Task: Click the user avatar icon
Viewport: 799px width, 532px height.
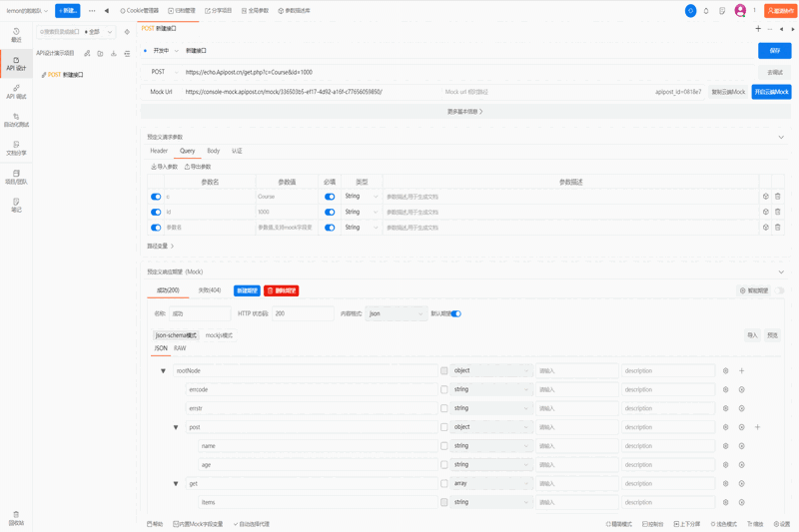Action: (x=740, y=11)
